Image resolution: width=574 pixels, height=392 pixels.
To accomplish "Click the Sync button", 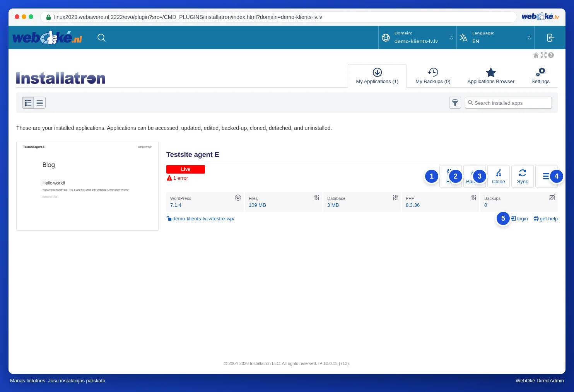I will click(523, 176).
